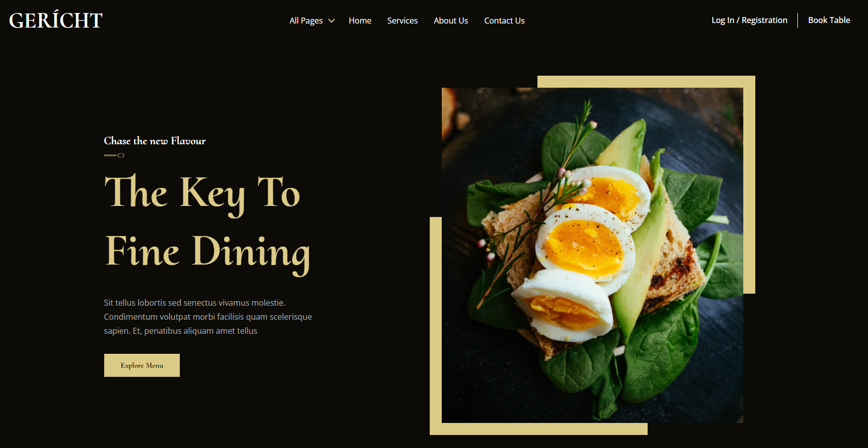Open the Contact Us page
This screenshot has height=448, width=868.
click(504, 21)
